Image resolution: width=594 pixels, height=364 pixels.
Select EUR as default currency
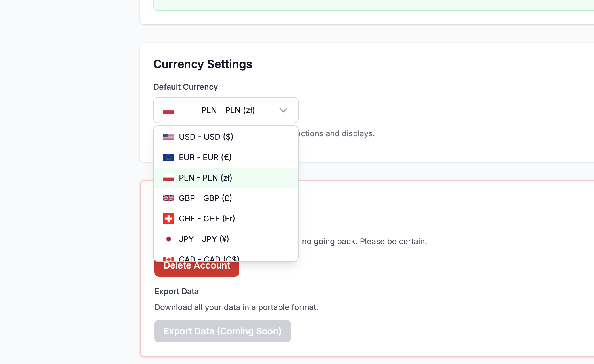205,157
